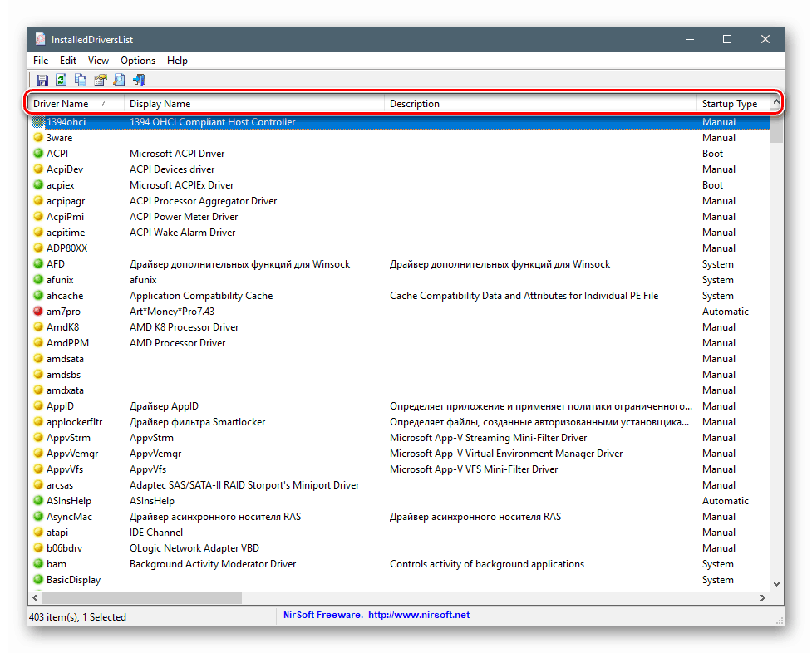This screenshot has width=812, height=653.
Task: Click the Find magnifier toolbar icon
Action: 119,81
